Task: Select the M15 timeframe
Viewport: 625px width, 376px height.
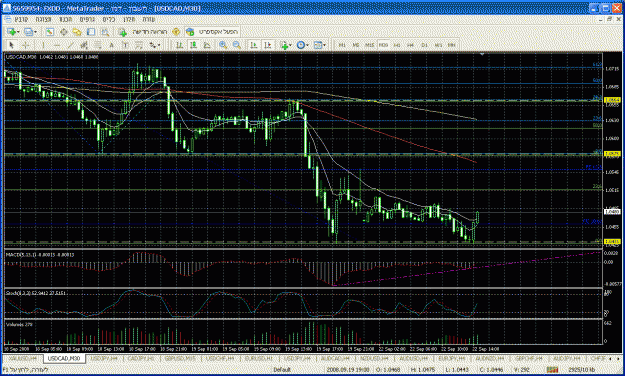Action: click(369, 45)
